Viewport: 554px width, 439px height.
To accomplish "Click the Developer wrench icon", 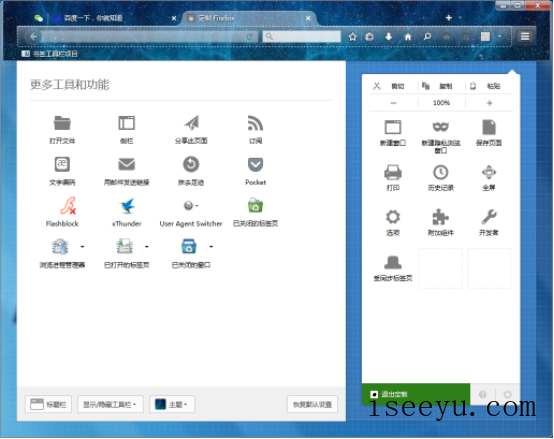I will pyautogui.click(x=489, y=217).
